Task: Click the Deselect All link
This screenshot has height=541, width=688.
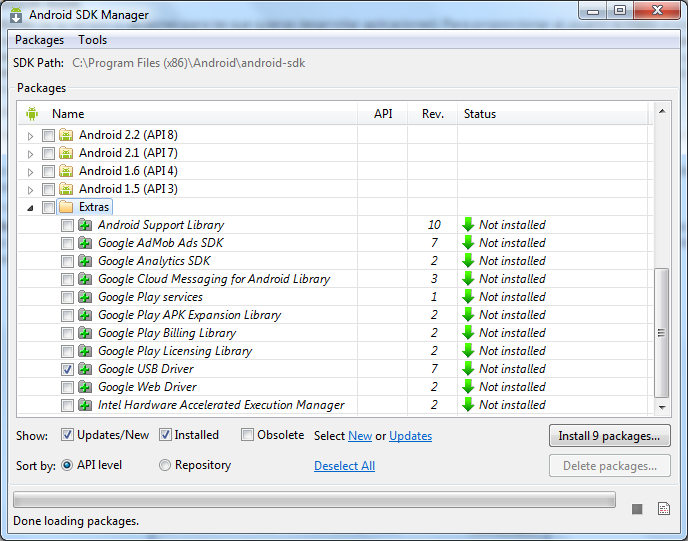Action: pos(344,466)
